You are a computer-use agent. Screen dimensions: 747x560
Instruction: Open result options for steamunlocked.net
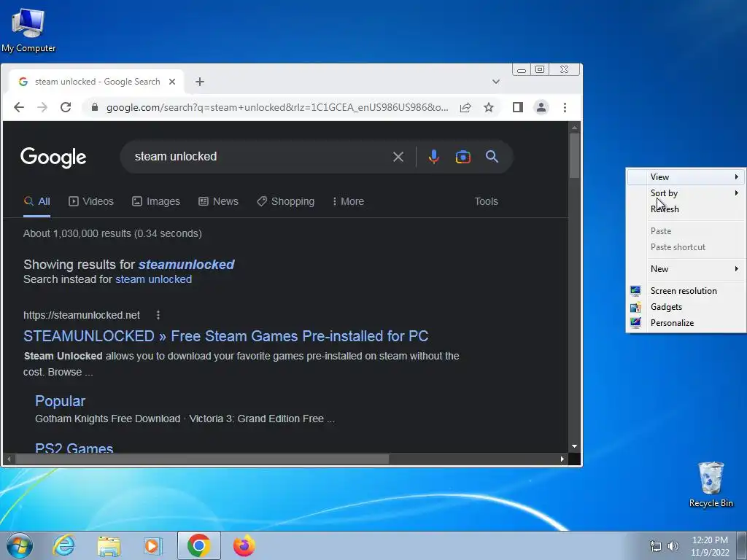[158, 315]
